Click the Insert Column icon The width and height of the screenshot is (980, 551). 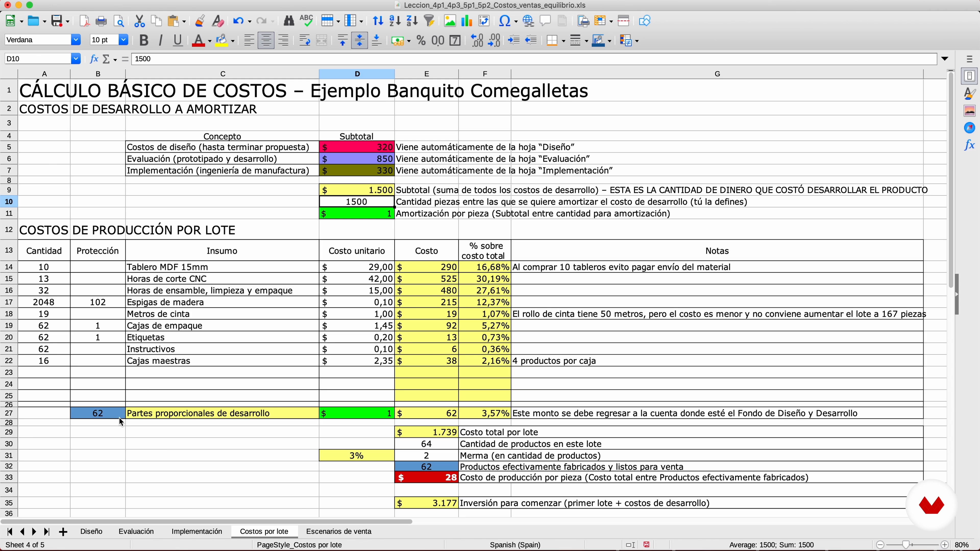[350, 21]
